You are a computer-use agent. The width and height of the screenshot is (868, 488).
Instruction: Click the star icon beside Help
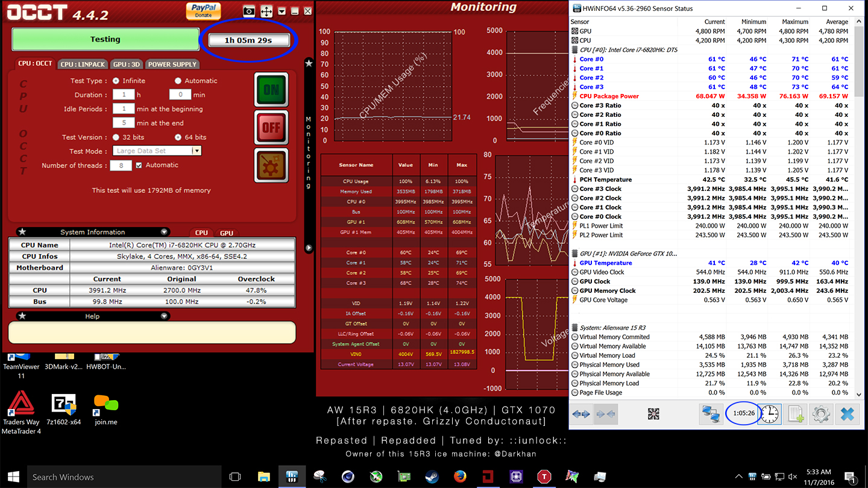pos(22,316)
